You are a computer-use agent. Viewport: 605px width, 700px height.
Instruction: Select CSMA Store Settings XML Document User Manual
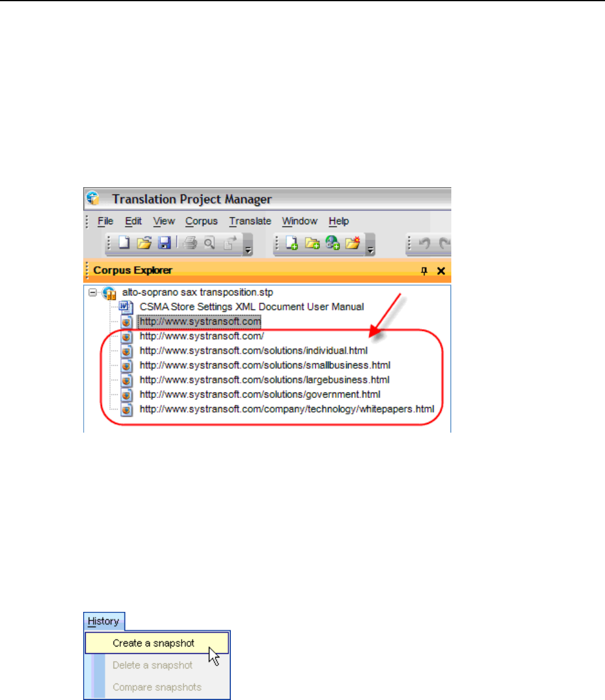click(x=251, y=307)
